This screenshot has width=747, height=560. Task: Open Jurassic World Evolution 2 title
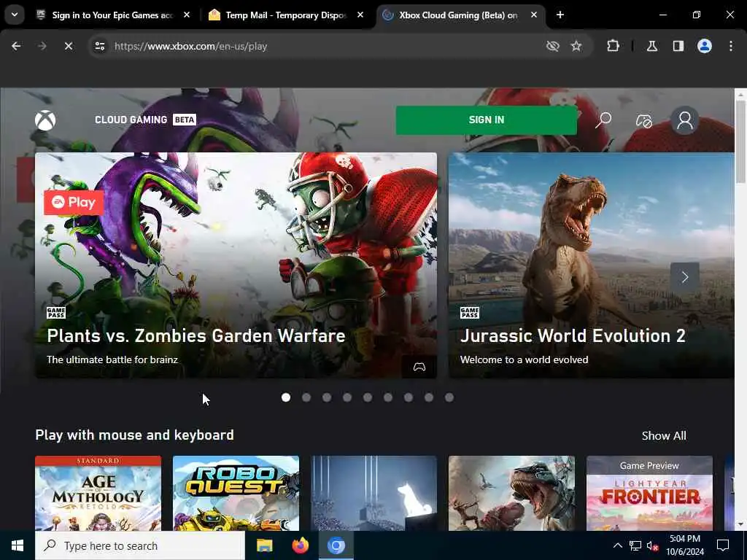[x=573, y=335]
